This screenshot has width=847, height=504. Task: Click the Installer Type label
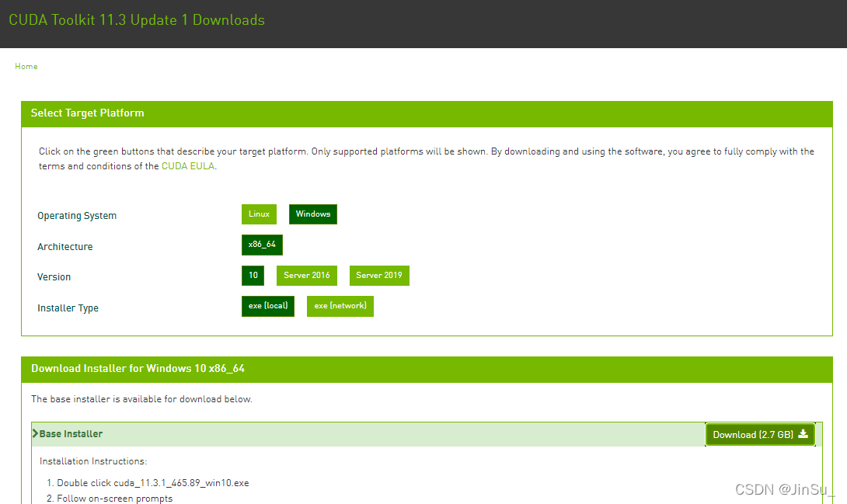point(68,308)
